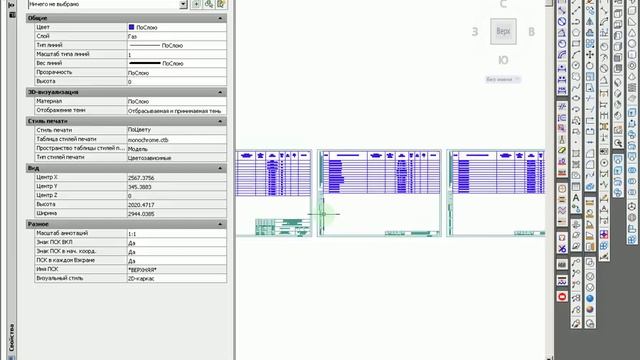Select the left drawing sheet with title block

273,193
